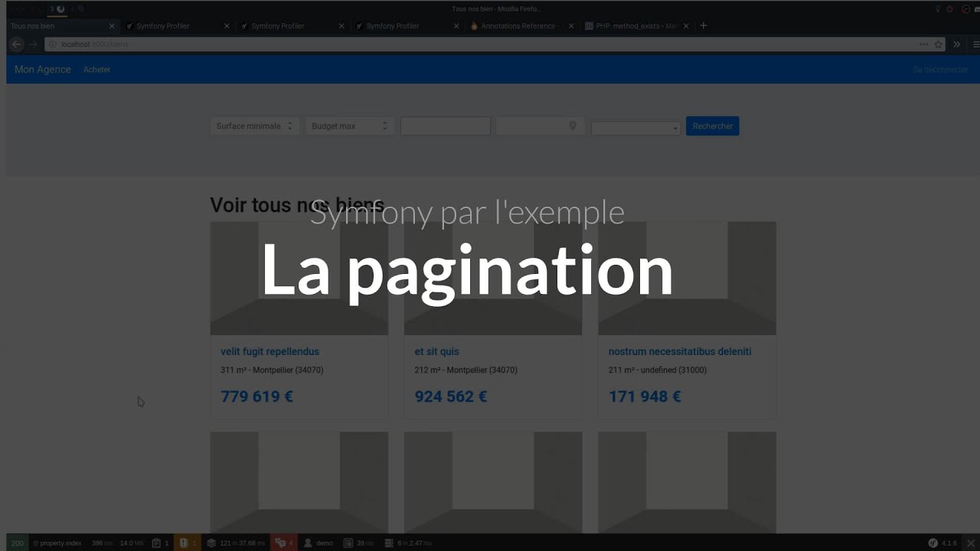Click the 'Rechercher' search button
The width and height of the screenshot is (980, 551).
(713, 126)
